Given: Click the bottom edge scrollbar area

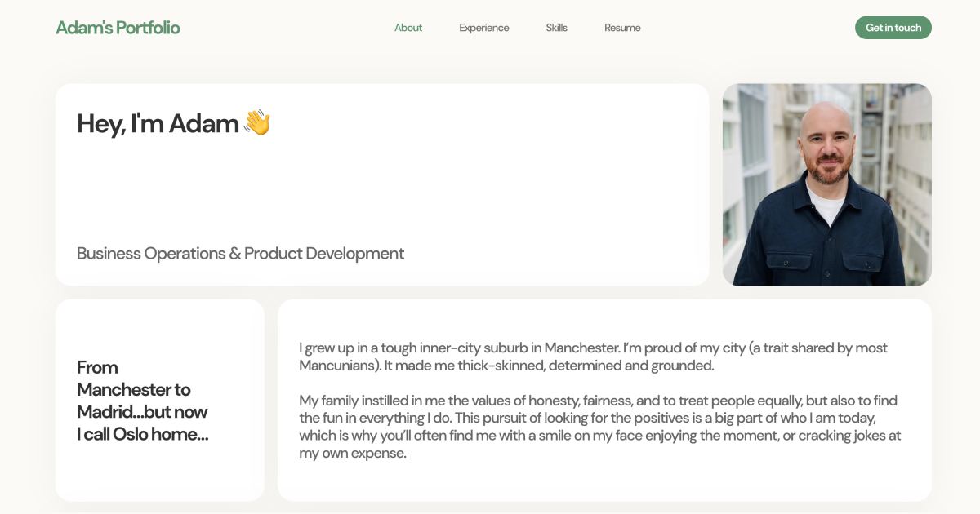Looking at the screenshot, I should click(x=490, y=512).
